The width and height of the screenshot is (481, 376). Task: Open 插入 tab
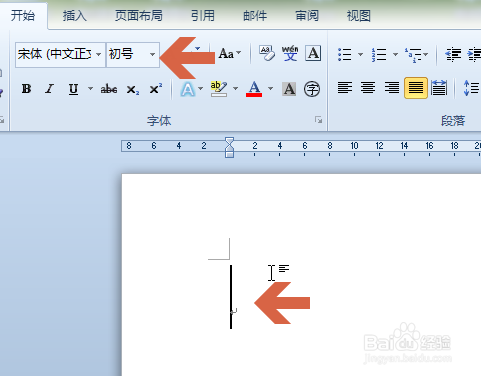coord(75,16)
